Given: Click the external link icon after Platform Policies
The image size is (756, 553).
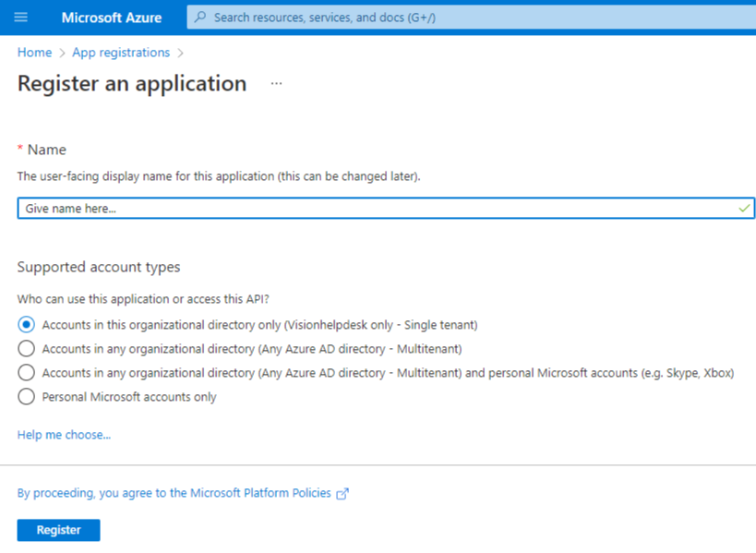Looking at the screenshot, I should (342, 494).
